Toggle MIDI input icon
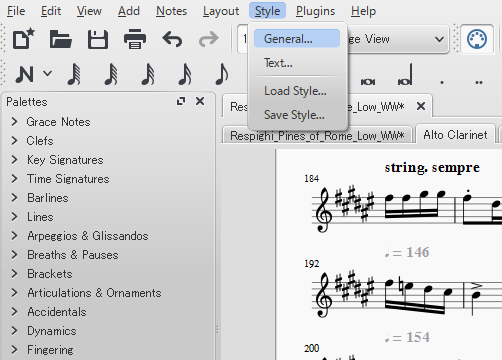Screen dimensions: 502x360 pyautogui.click(x=477, y=39)
